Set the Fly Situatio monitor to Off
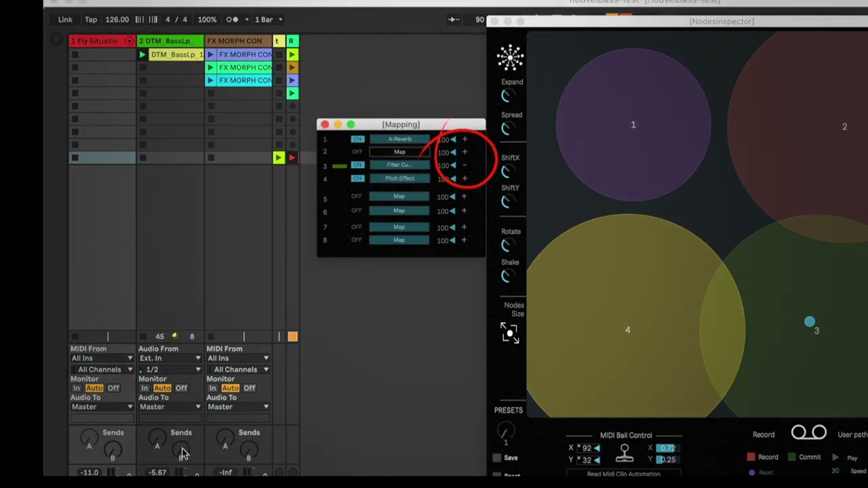This screenshot has height=488, width=868. pos(113,388)
